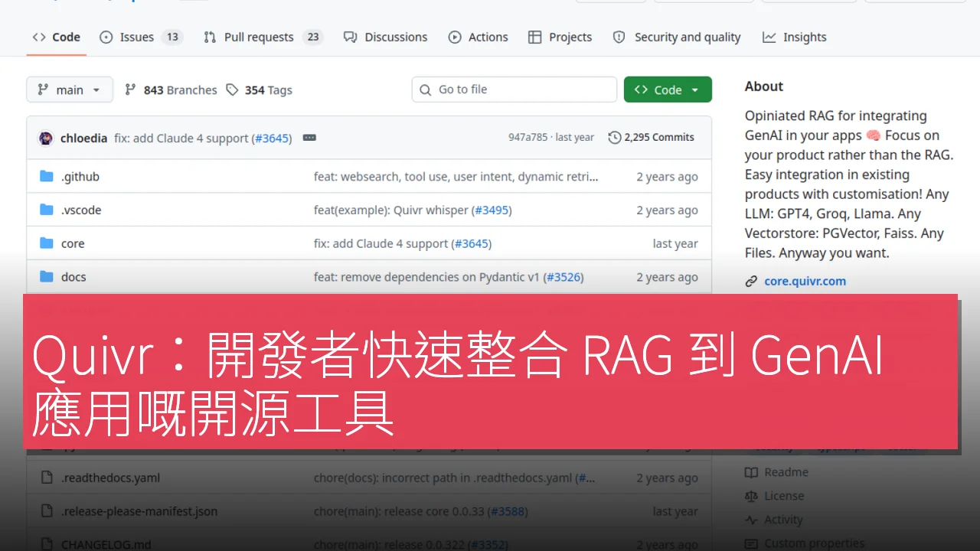Open the .github folder

80,177
